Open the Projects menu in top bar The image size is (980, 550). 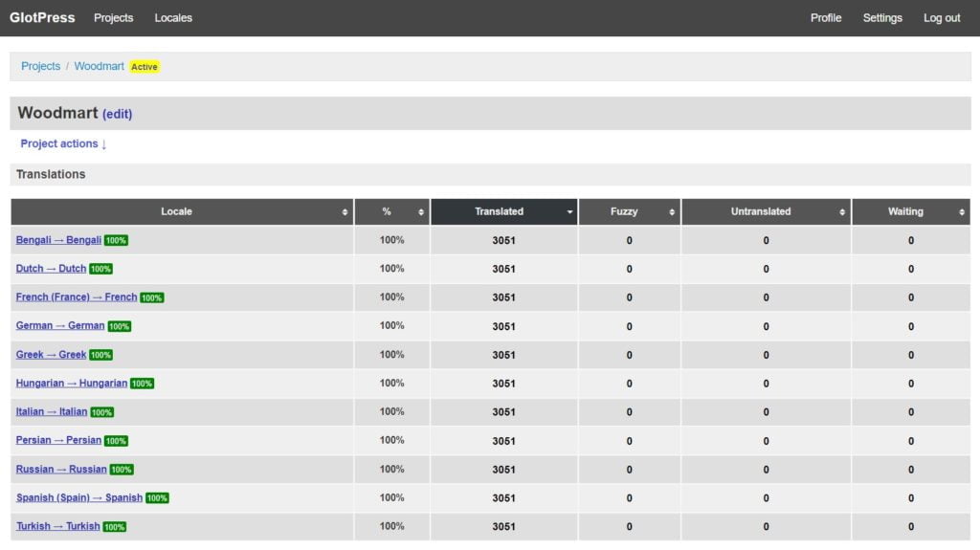(x=113, y=18)
